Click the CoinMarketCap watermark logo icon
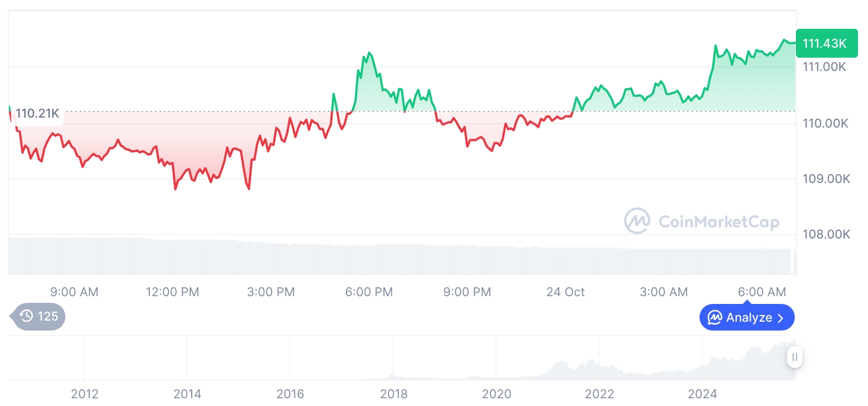 point(637,221)
